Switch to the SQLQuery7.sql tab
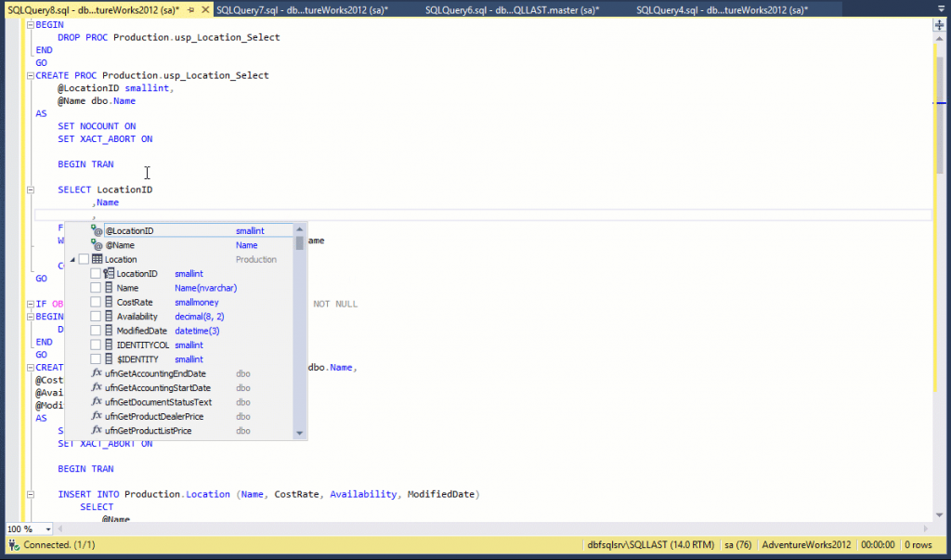This screenshot has width=951, height=560. tap(302, 9)
